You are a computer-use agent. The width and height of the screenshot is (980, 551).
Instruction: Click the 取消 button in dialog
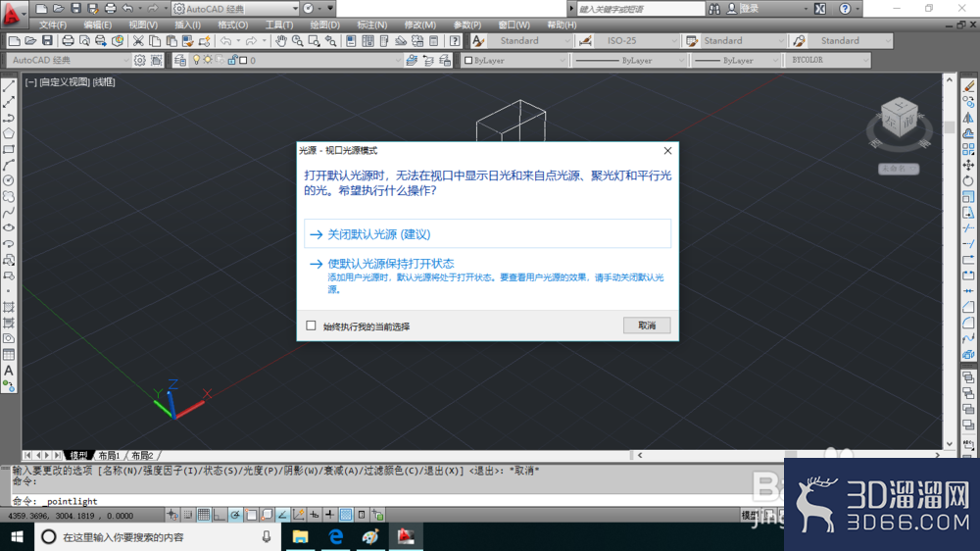click(647, 326)
